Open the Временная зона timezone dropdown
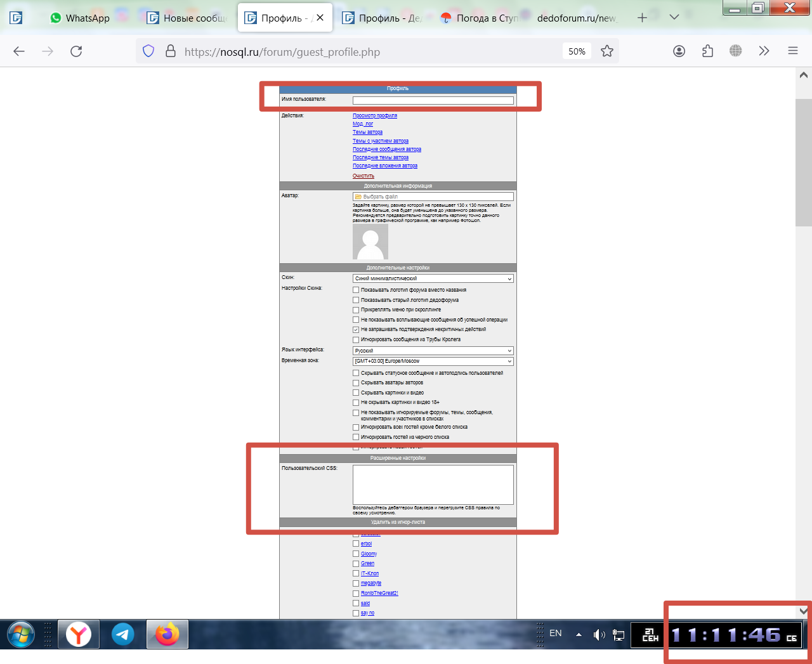This screenshot has width=812, height=664. point(433,361)
